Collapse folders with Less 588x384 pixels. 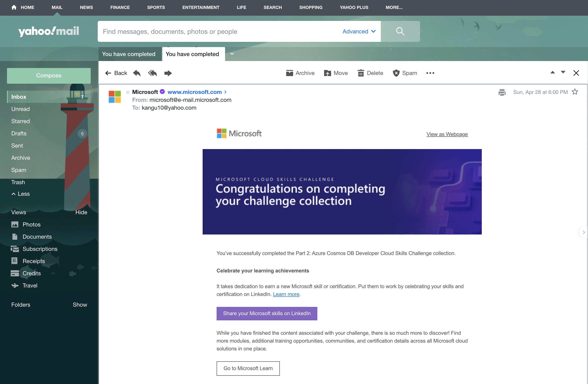[x=21, y=194]
